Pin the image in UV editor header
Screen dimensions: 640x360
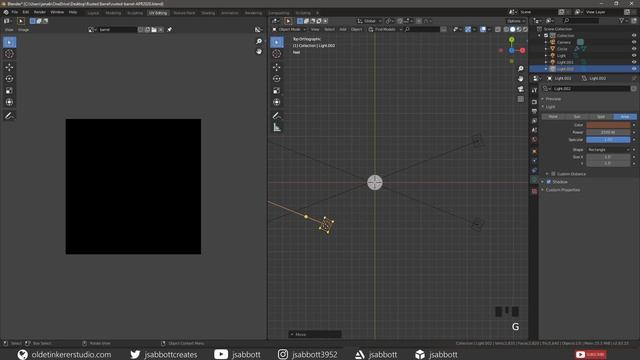point(169,29)
